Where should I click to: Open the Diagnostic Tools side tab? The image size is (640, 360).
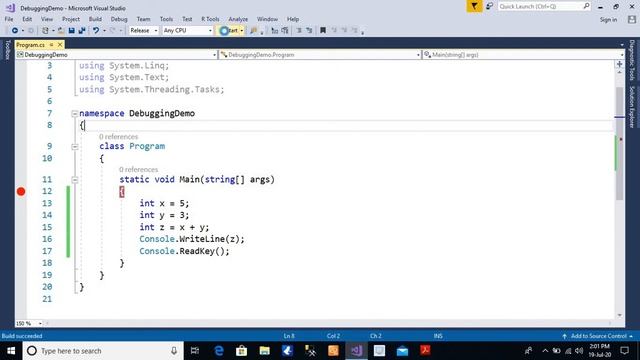pyautogui.click(x=632, y=60)
